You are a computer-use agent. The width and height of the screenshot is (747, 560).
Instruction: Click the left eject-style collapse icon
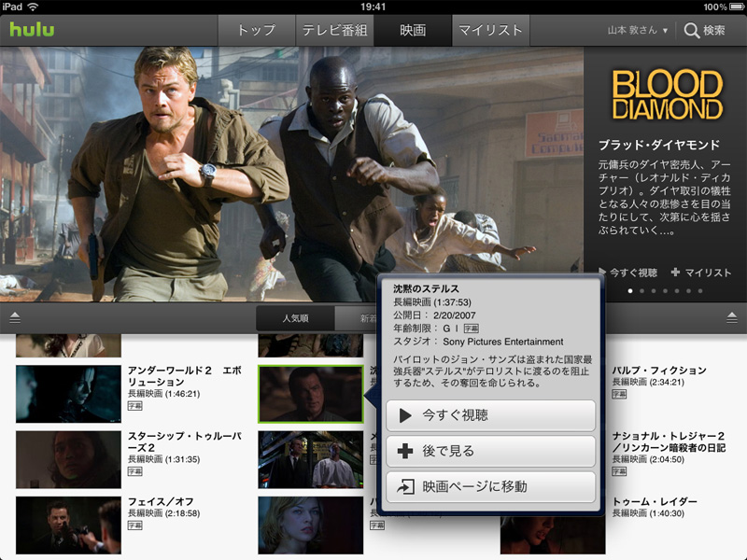click(15, 318)
